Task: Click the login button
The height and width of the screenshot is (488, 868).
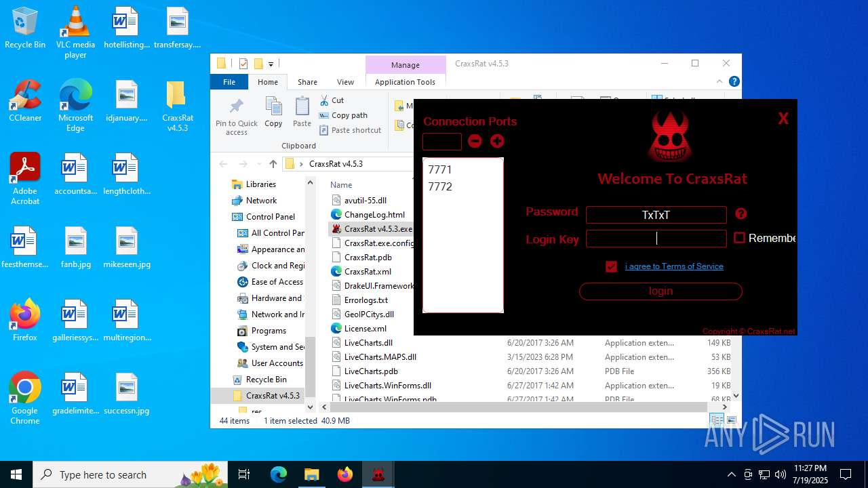Action: (x=660, y=291)
